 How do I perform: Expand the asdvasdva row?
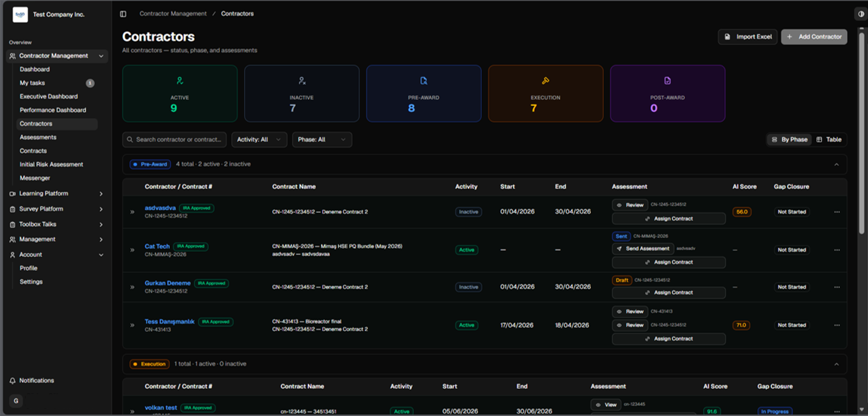(132, 212)
